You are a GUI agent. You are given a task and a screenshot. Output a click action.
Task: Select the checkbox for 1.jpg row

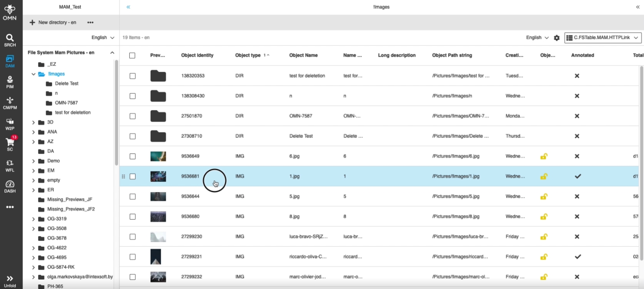[x=132, y=177]
